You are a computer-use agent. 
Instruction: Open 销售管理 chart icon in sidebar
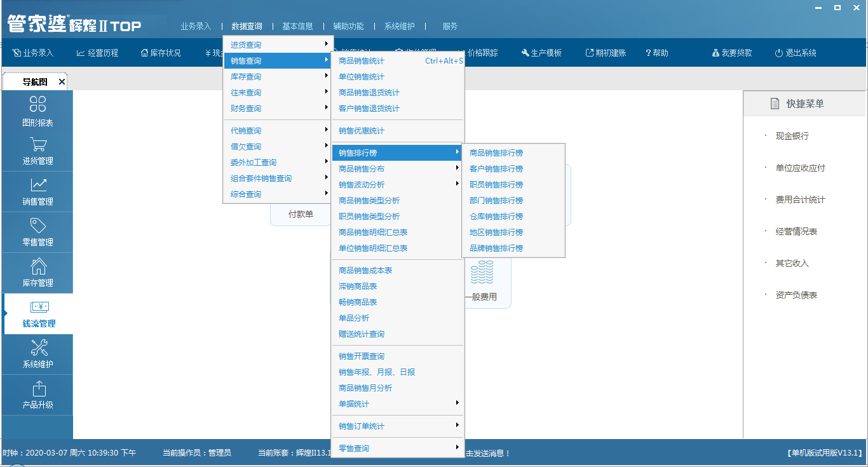tap(37, 186)
